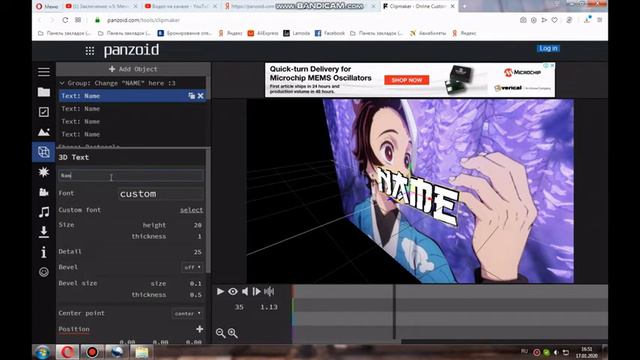The width and height of the screenshot is (640, 360).
Task: Click the Bandicam record taskbar icon
Action: pyautogui.click(x=92, y=352)
